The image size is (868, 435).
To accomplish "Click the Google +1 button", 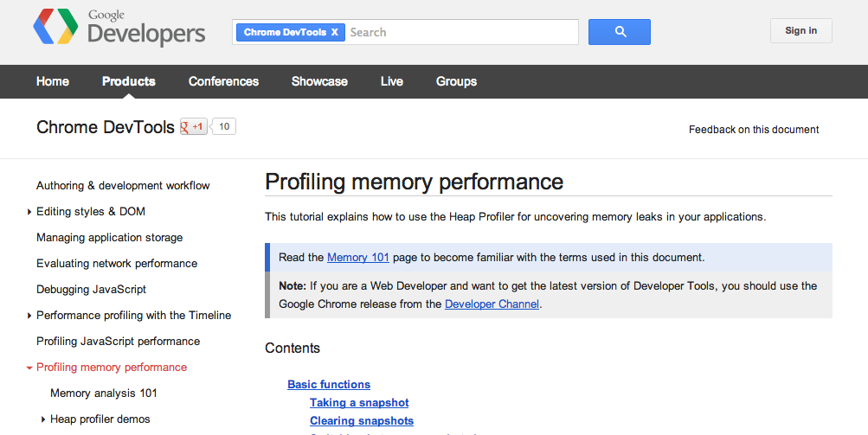I will (193, 127).
